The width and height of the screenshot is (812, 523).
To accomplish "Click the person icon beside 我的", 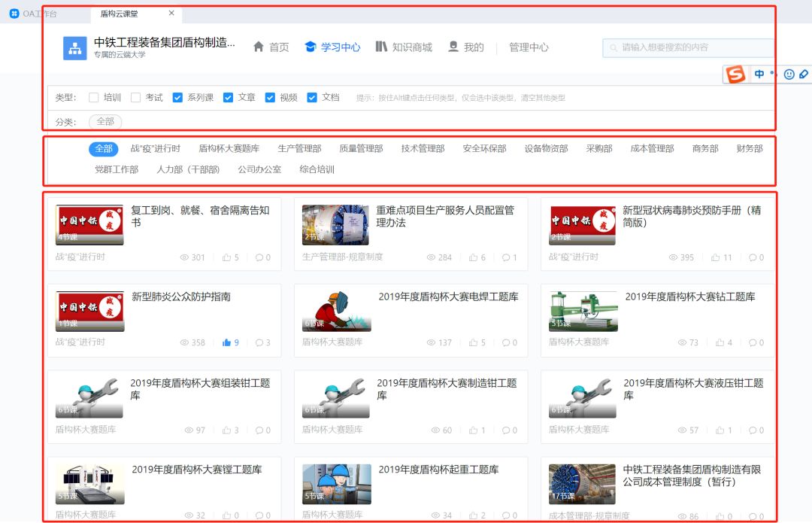I will (453, 47).
